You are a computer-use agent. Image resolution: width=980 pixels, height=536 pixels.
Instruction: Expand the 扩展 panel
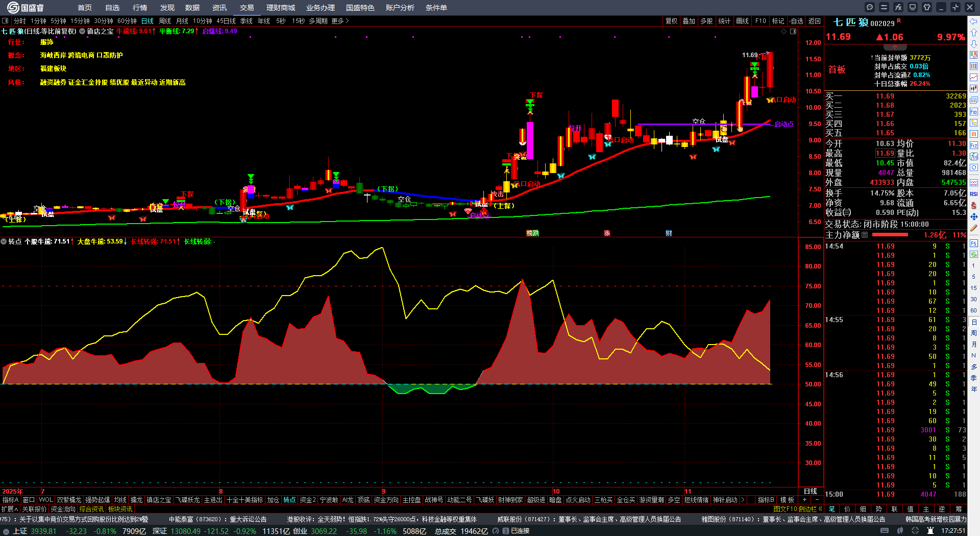tap(10, 509)
